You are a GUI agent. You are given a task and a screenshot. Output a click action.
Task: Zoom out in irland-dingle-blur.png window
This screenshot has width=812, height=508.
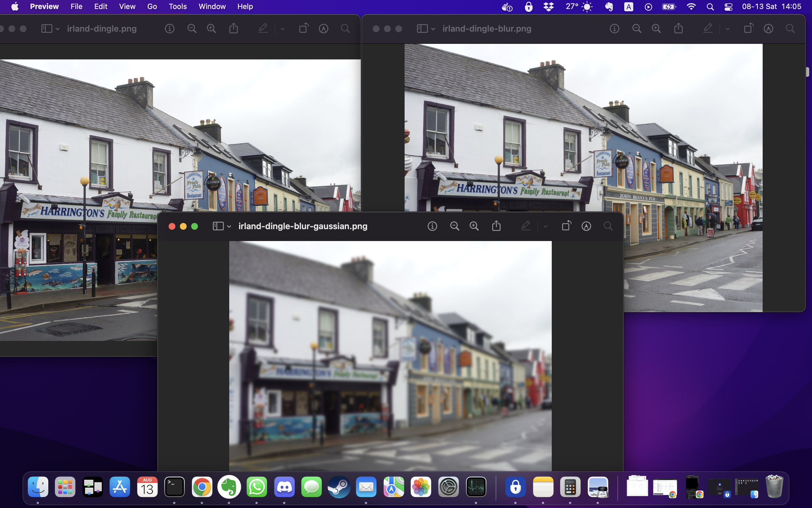637,29
